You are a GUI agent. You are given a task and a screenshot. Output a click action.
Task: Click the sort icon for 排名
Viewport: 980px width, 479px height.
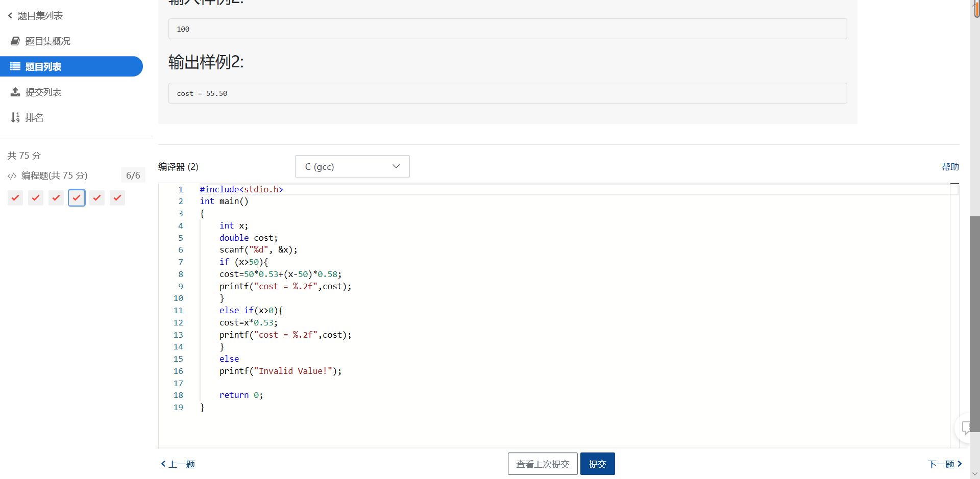pyautogui.click(x=15, y=118)
